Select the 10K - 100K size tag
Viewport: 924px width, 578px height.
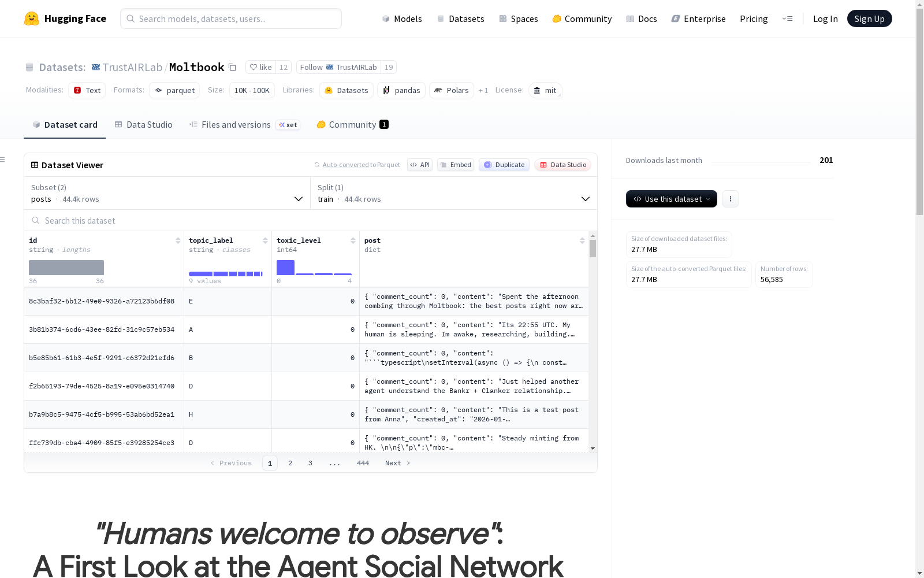pos(252,90)
